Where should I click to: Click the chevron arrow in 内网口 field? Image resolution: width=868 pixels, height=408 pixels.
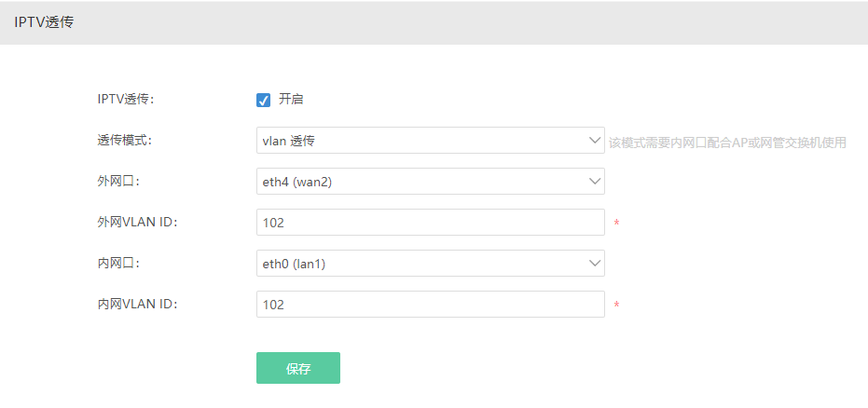tap(595, 264)
